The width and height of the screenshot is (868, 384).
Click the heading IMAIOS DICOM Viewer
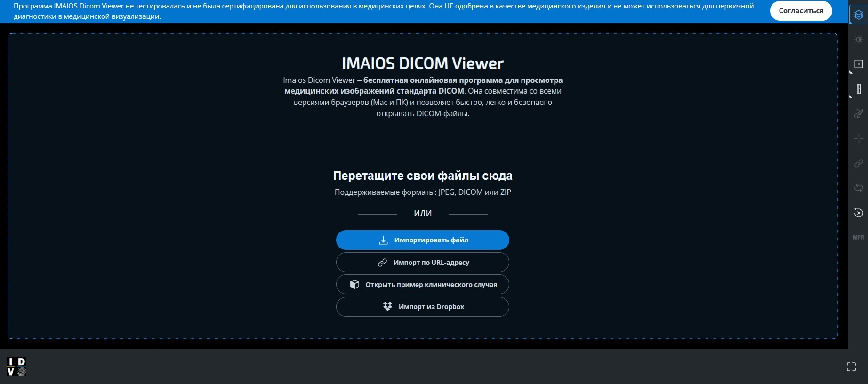pos(422,63)
